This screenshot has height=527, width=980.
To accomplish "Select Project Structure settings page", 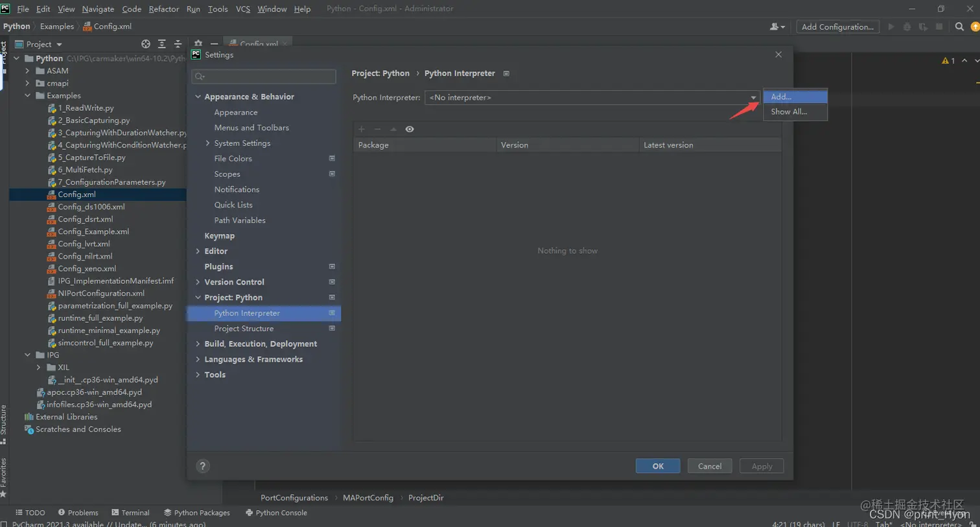I will [244, 329].
